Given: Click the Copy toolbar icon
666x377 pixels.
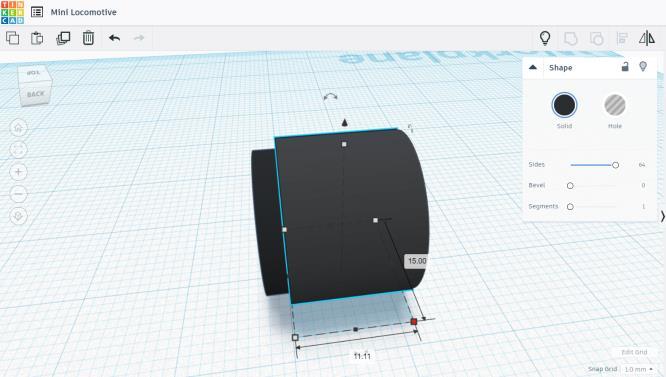Looking at the screenshot, I should tap(12, 38).
